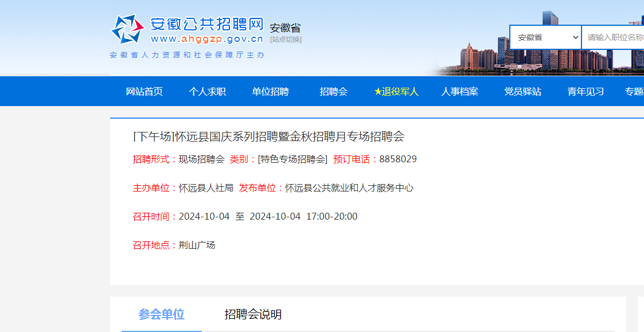Click the venue text 荆山广场
The width and height of the screenshot is (644, 332).
point(197,245)
